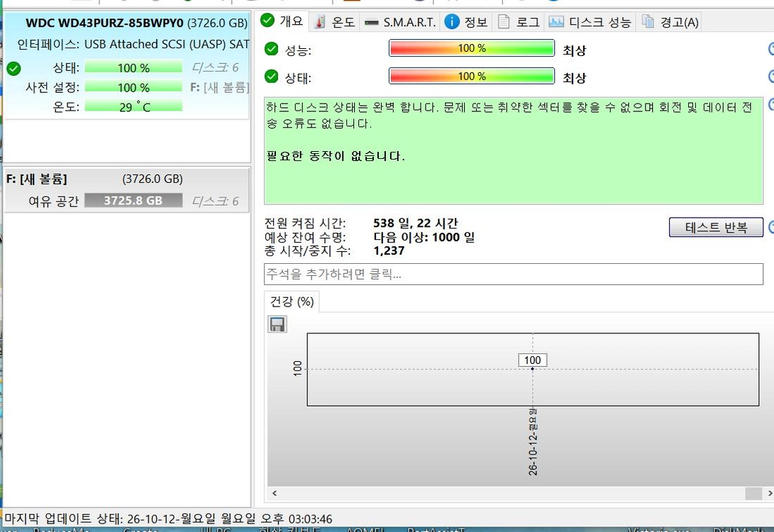Click the green check icon on the 개요 tab
774x532 pixels.
(267, 21)
